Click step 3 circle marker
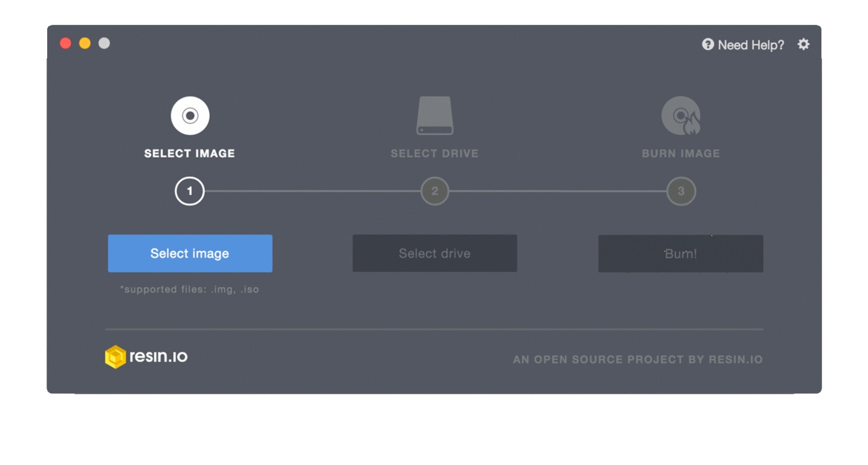868x465 pixels. pyautogui.click(x=680, y=191)
